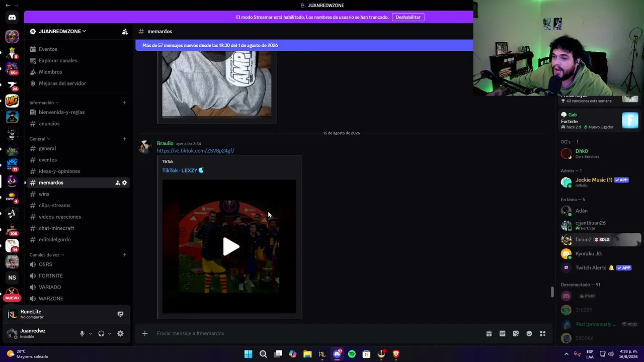Open the apps launcher icon in message bar
This screenshot has height=362, width=644.
tap(542, 333)
